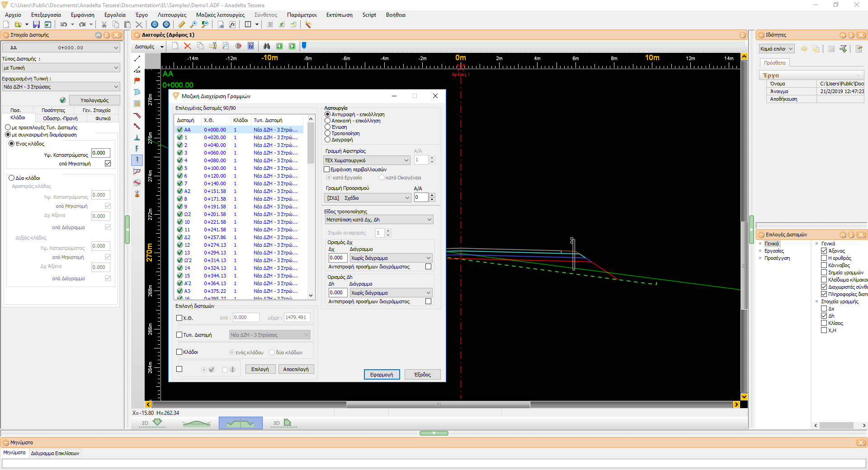This screenshot has width=868, height=470.
Task: Toggle Τυπ. Διατομή filter checkbox
Action: (179, 335)
